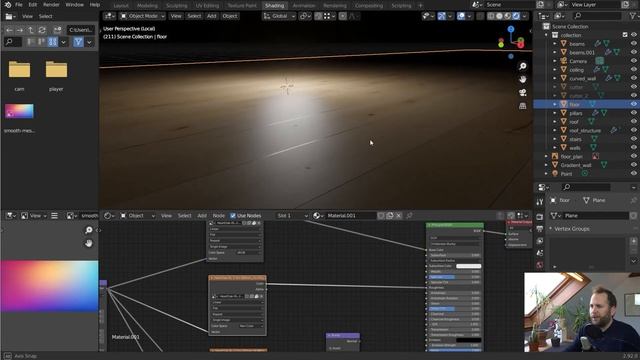Switch to the Animation workspace tab
The height and width of the screenshot is (360, 640).
pos(304,6)
